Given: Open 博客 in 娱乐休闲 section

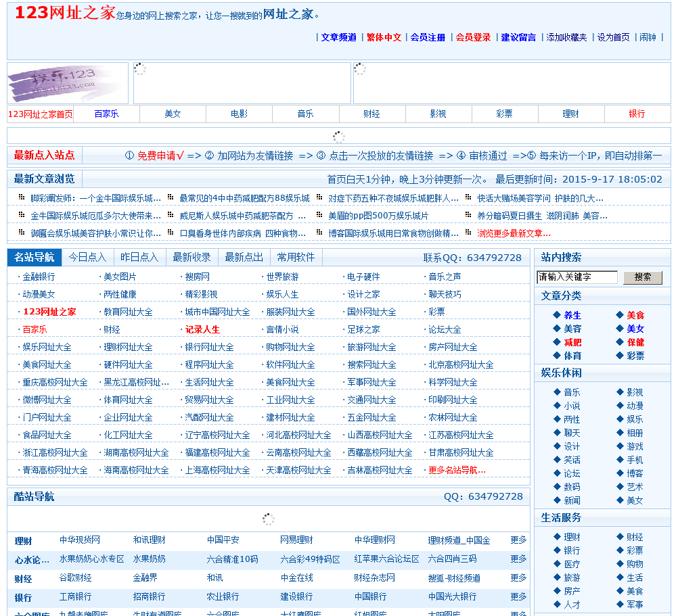Looking at the screenshot, I should click(x=635, y=474).
